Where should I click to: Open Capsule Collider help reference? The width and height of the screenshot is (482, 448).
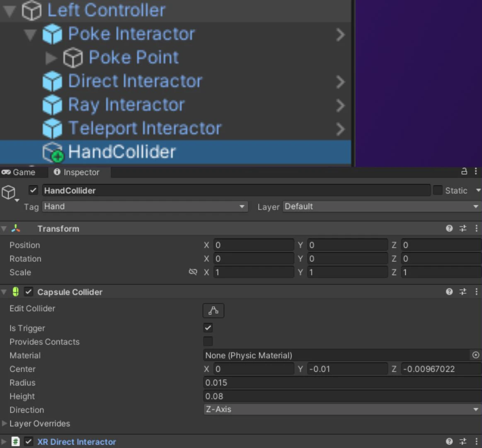[x=449, y=291]
